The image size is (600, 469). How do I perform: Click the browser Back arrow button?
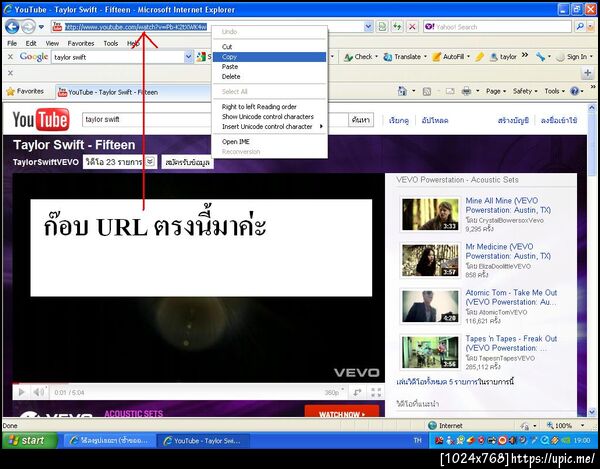pyautogui.click(x=12, y=27)
